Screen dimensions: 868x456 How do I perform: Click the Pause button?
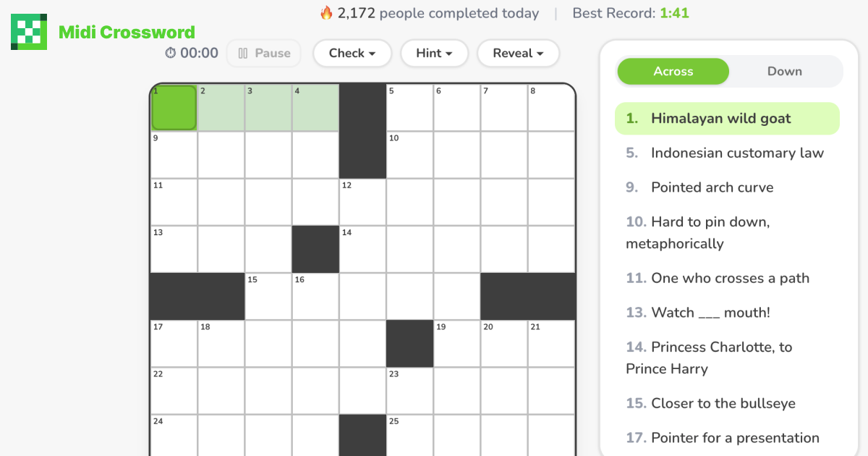263,53
